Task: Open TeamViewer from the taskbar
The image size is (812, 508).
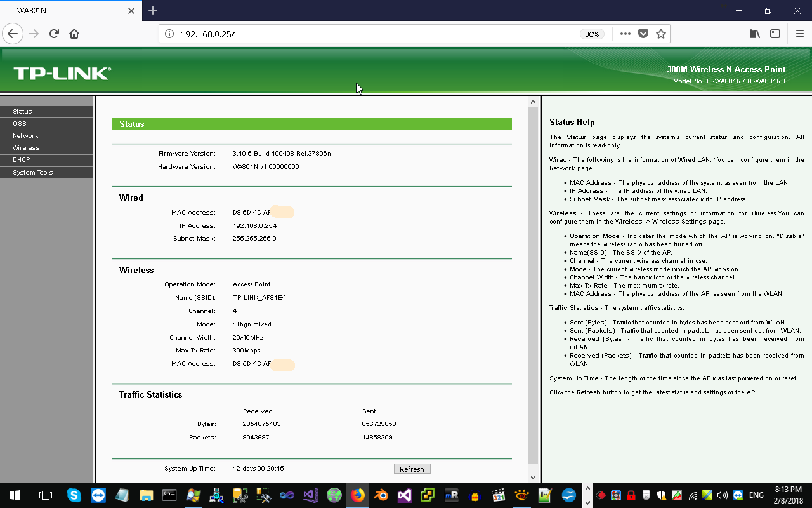Action: (98, 495)
